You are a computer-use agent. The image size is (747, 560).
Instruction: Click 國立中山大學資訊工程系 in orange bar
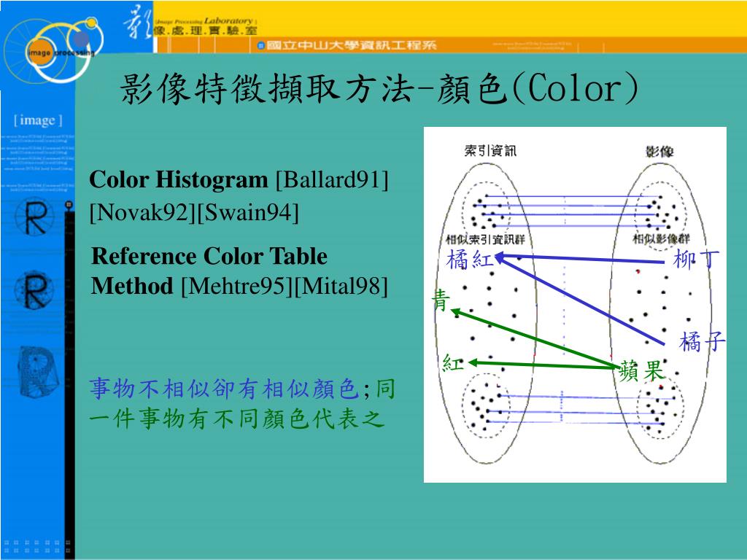coord(351,45)
